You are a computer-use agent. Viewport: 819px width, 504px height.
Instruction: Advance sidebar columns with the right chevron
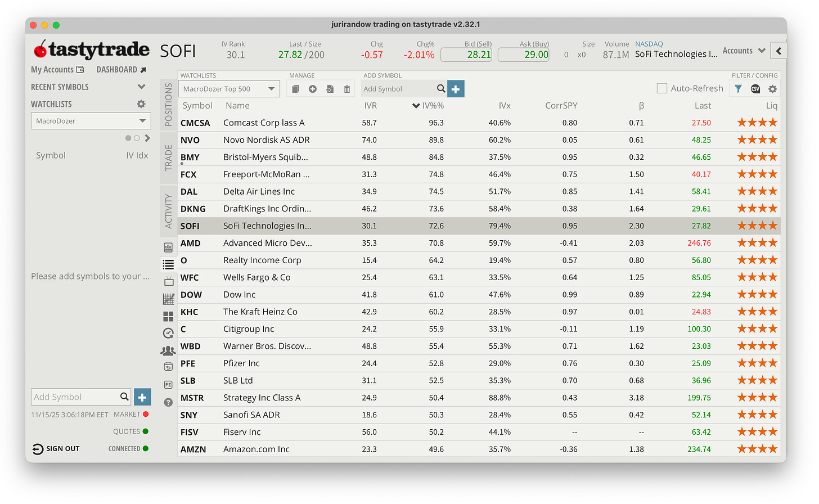pyautogui.click(x=147, y=138)
